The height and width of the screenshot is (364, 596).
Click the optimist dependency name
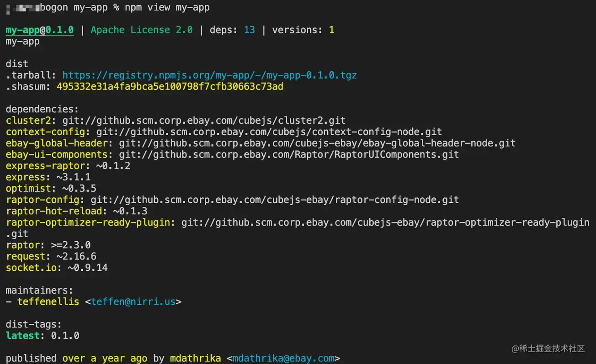28,188
